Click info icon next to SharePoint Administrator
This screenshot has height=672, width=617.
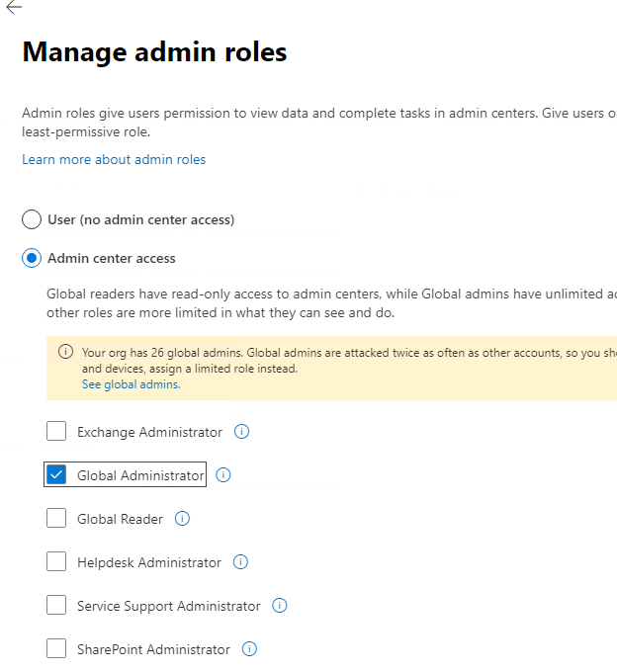tap(249, 649)
